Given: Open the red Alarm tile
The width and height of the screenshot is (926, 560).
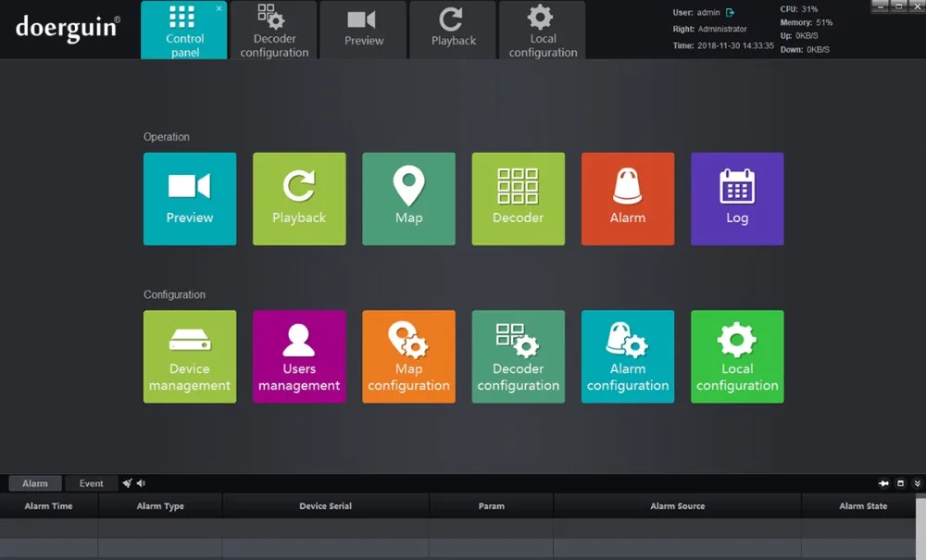Looking at the screenshot, I should pos(628,199).
